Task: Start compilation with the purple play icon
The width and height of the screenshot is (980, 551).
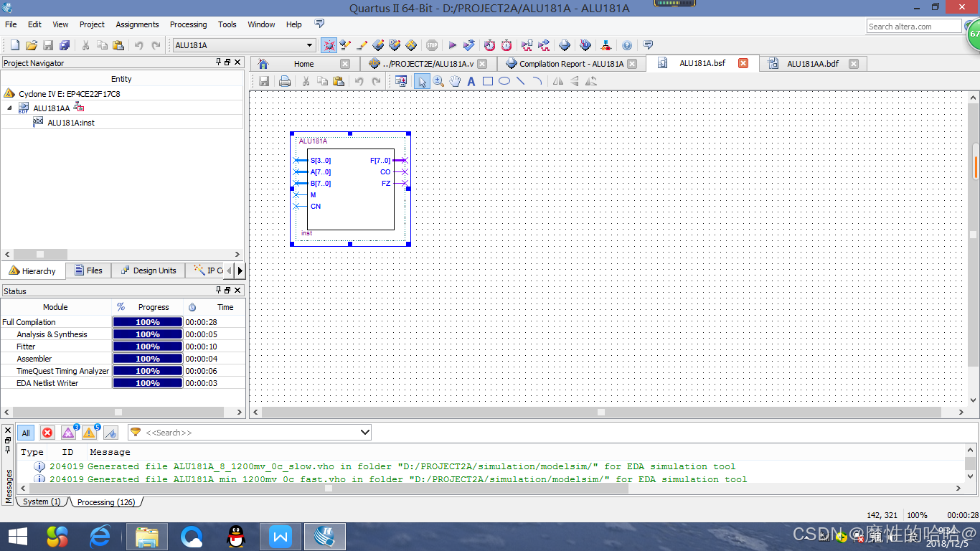Action: pyautogui.click(x=452, y=45)
